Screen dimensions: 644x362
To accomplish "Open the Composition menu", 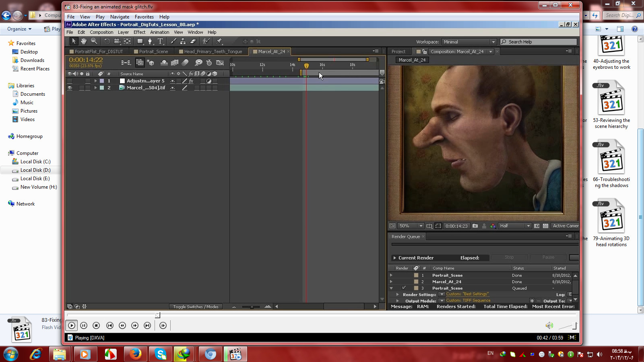I will (101, 32).
